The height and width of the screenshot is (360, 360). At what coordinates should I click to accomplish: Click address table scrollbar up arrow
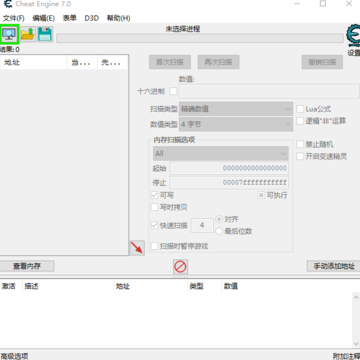pyautogui.click(x=356, y=297)
